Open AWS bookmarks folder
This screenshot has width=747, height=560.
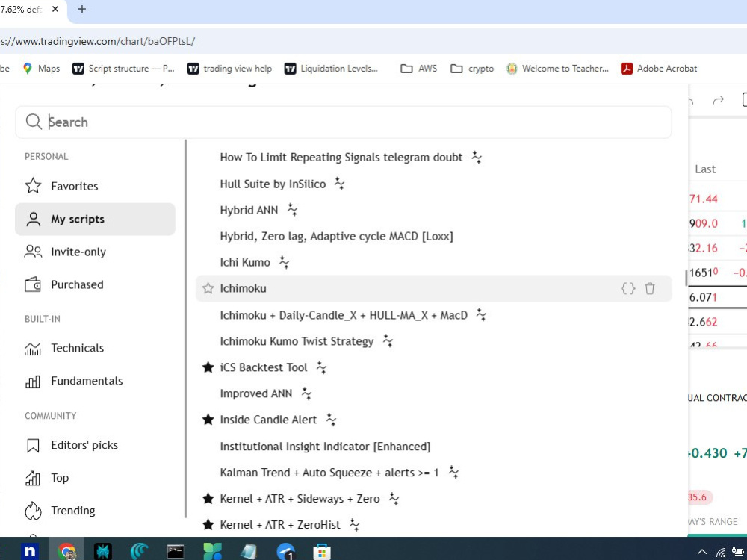(419, 69)
